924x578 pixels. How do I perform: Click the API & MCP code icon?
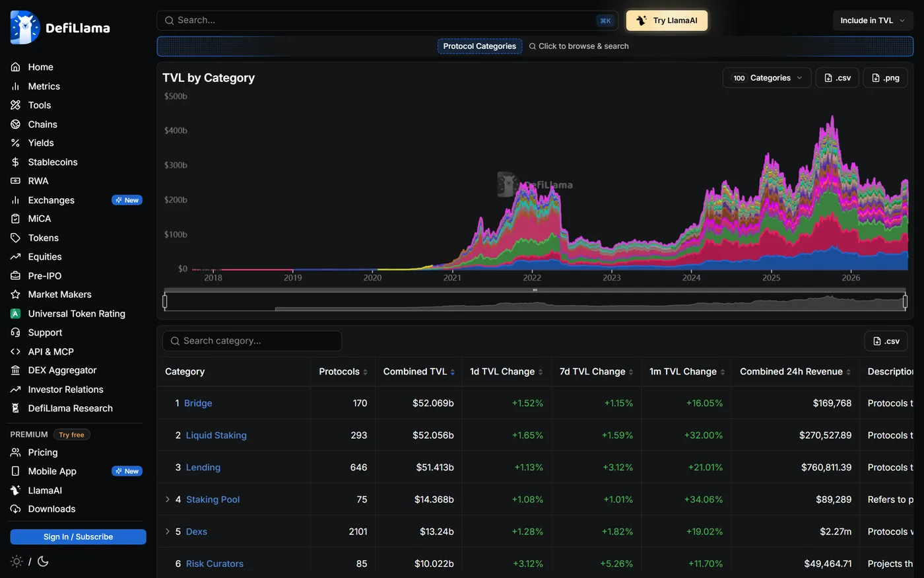(15, 352)
